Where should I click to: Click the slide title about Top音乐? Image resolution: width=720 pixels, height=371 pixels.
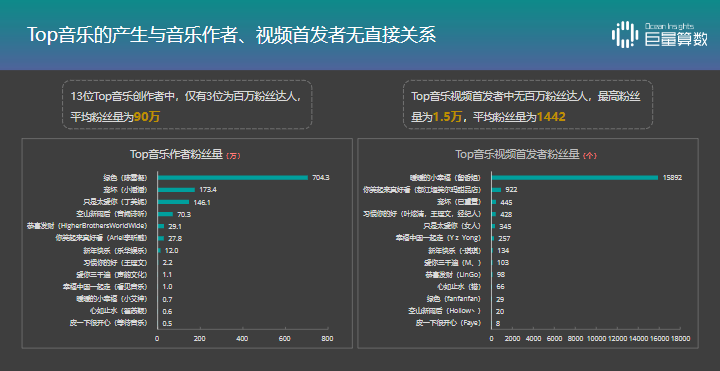pyautogui.click(x=231, y=35)
